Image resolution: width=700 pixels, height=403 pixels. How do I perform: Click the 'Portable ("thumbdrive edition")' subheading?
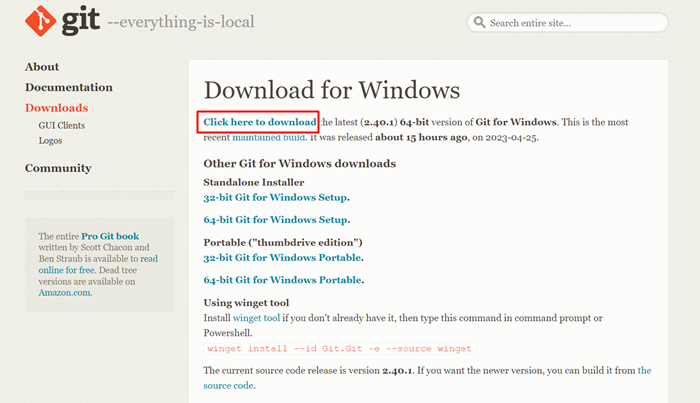[283, 242]
